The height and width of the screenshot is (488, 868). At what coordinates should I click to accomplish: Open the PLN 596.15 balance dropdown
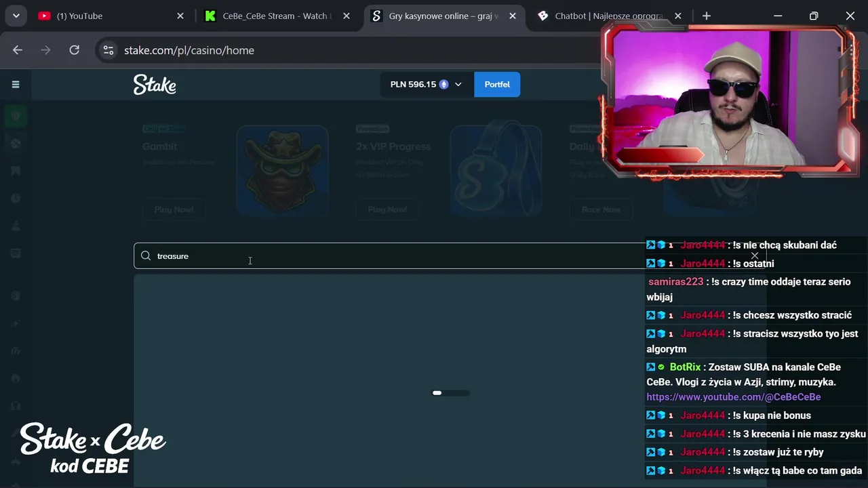427,85
